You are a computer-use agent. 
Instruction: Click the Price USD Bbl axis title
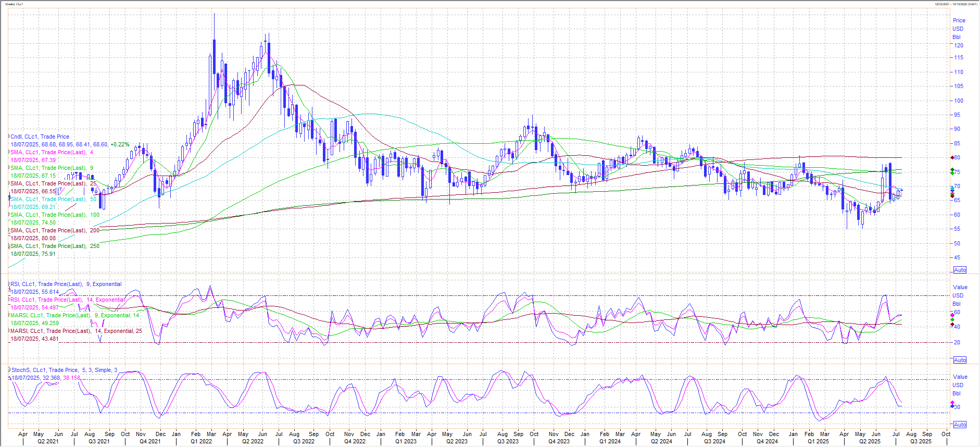point(958,29)
